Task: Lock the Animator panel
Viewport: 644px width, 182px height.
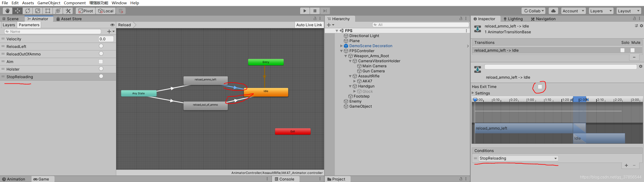Action: [315, 19]
